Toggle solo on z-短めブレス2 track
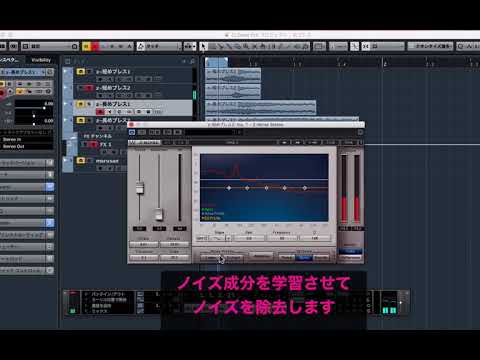 click(89, 88)
